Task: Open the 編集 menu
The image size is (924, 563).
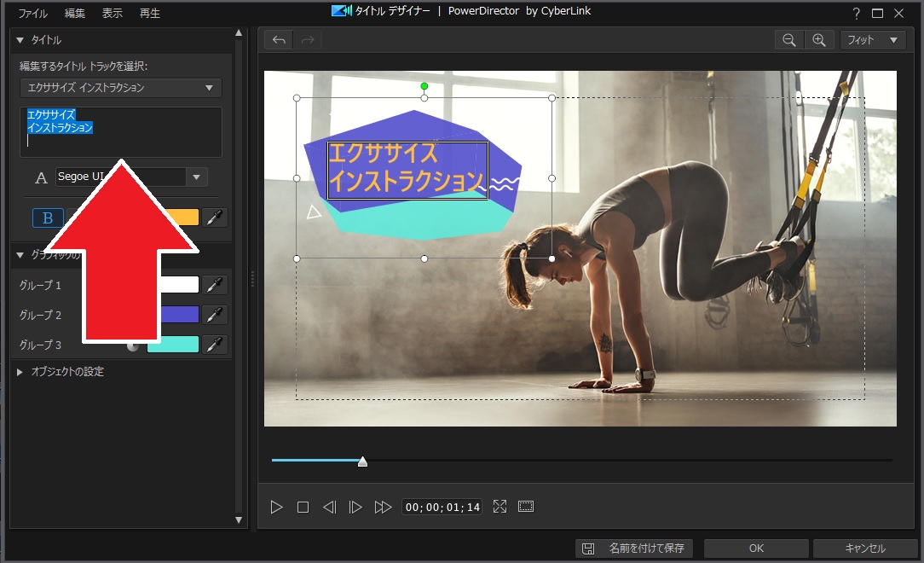Action: (75, 13)
